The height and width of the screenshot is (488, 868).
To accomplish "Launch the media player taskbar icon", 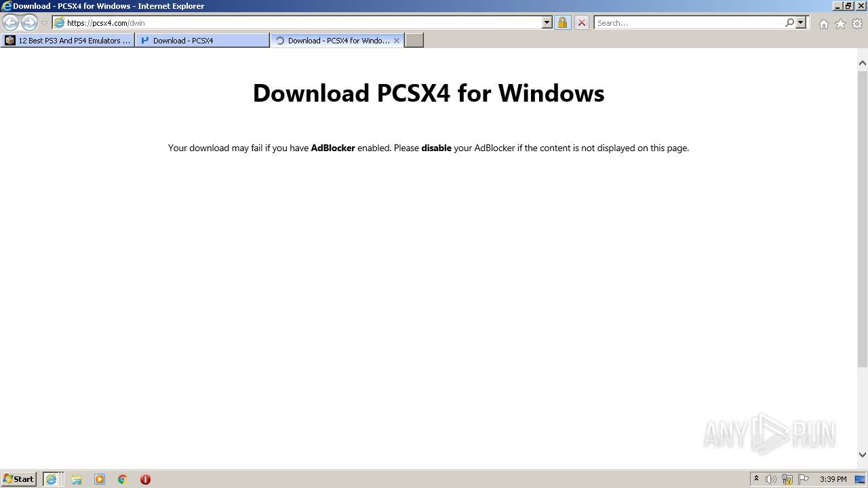I will 100,479.
